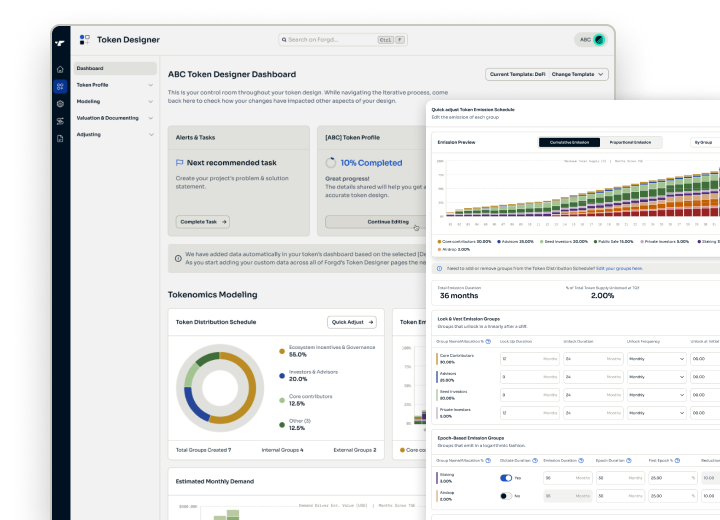This screenshot has width=720, height=520.
Task: Click the Quick Adjust button
Action: (352, 322)
